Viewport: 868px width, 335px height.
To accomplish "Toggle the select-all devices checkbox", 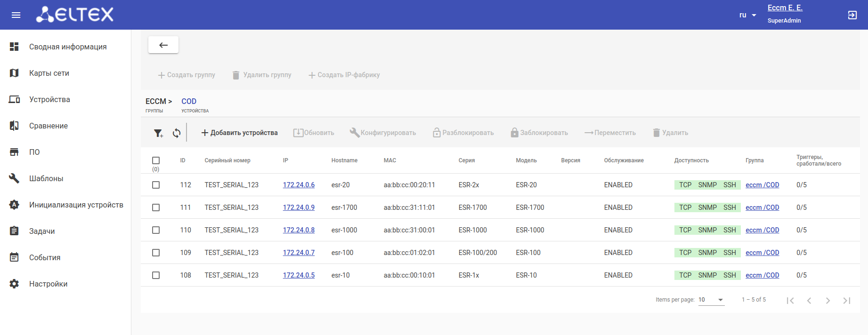I will point(156,160).
